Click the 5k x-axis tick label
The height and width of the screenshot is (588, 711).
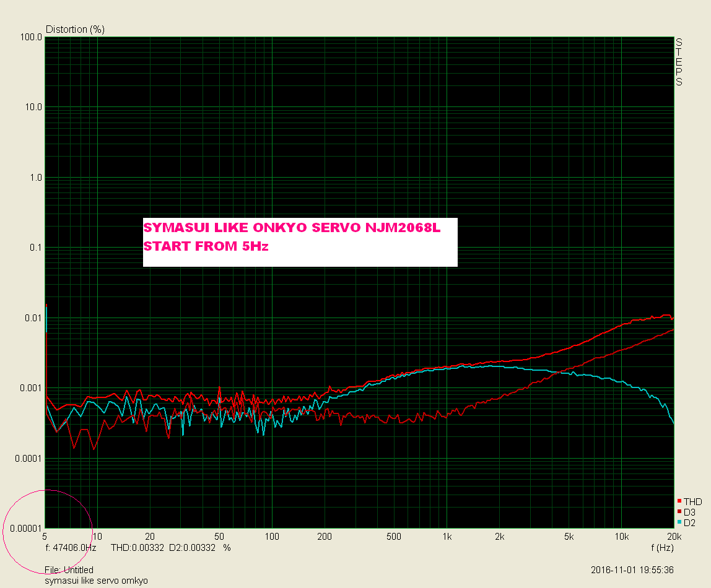(x=569, y=537)
